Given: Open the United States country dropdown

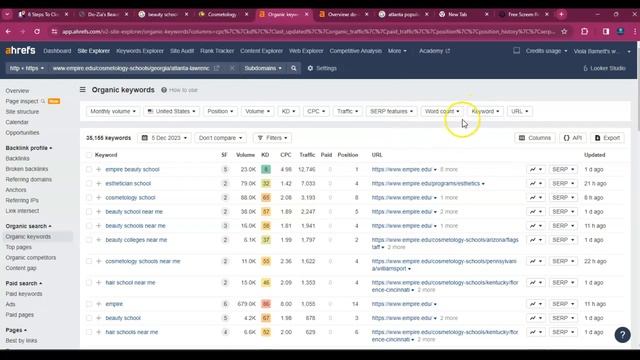Looking at the screenshot, I should [171, 111].
